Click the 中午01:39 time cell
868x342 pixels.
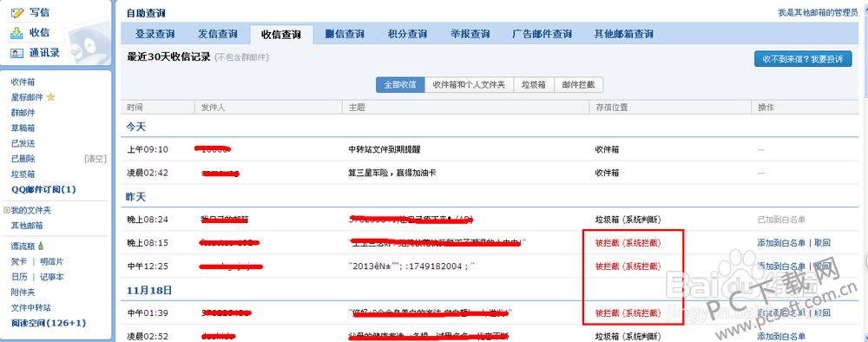point(148,313)
